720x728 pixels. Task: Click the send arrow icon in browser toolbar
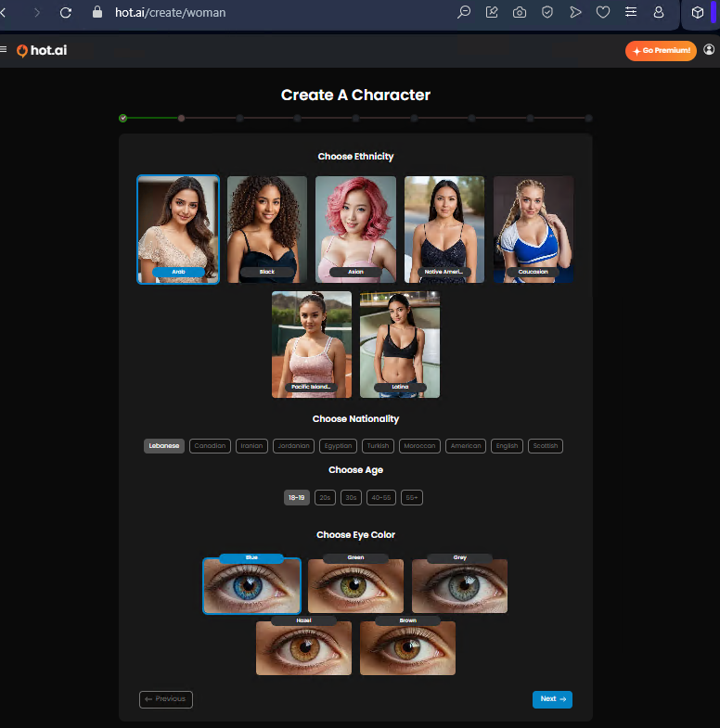click(575, 12)
